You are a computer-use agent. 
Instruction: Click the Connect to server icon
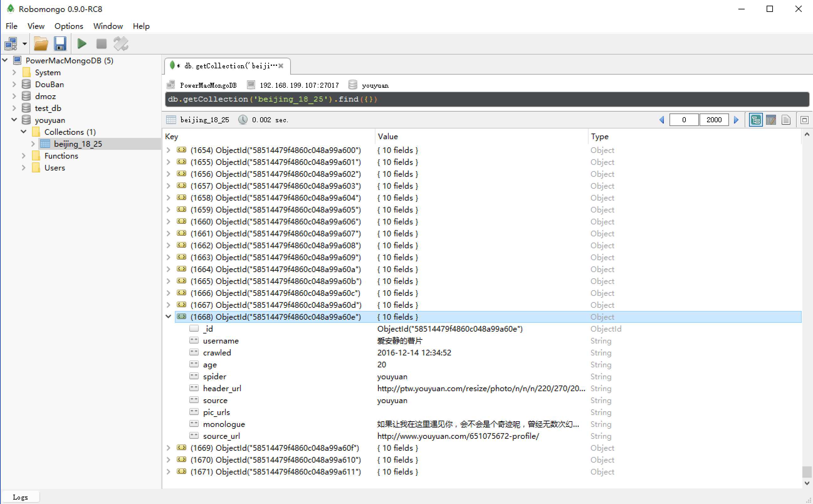click(x=11, y=44)
